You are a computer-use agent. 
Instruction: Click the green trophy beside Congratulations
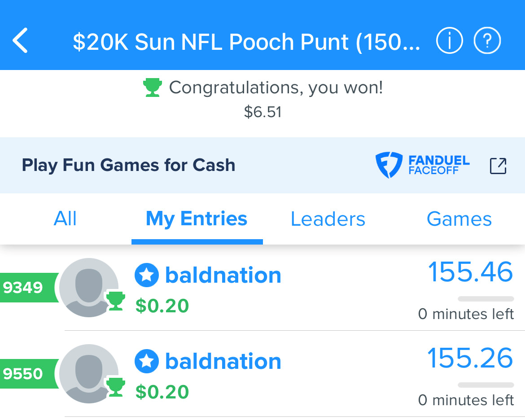pyautogui.click(x=153, y=88)
